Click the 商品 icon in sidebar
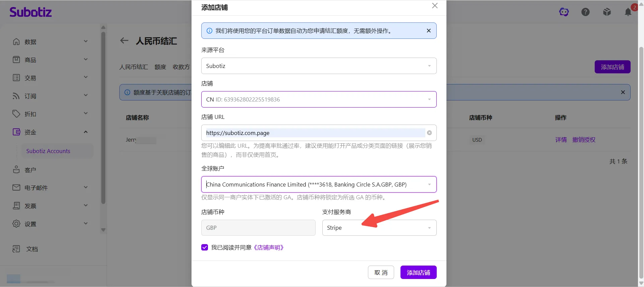The width and height of the screenshot is (644, 287). (x=16, y=60)
